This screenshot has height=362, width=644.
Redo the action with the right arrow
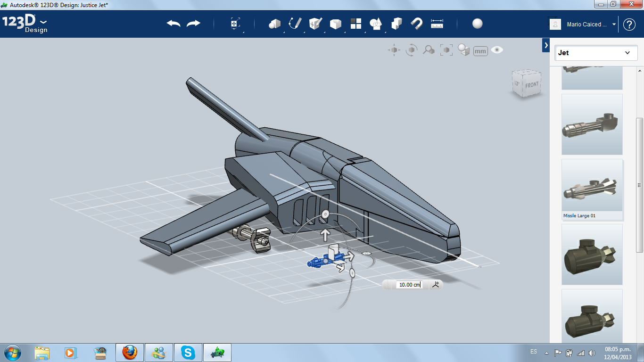point(193,24)
